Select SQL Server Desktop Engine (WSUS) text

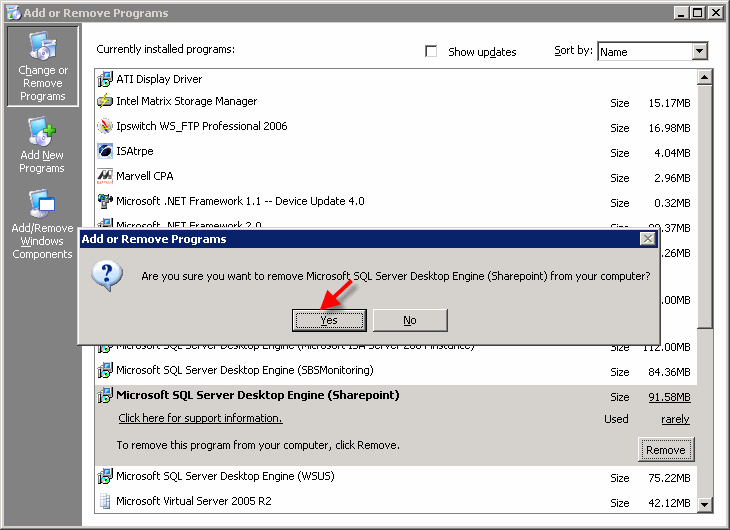[x=225, y=476]
